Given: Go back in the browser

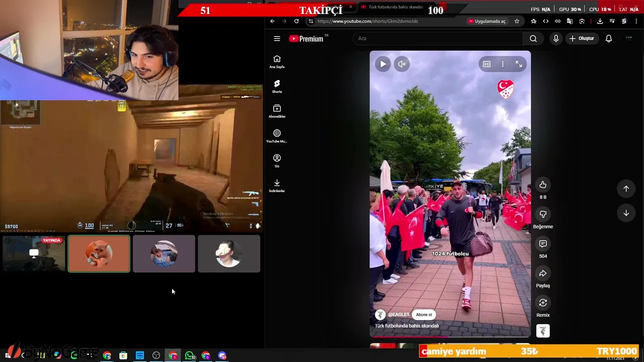Looking at the screenshot, I should point(272,21).
